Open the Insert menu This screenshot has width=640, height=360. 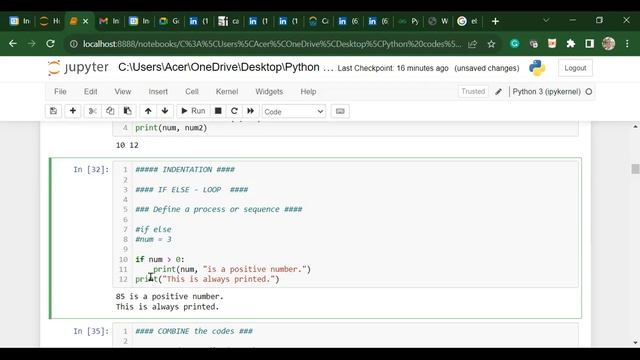tap(158, 91)
